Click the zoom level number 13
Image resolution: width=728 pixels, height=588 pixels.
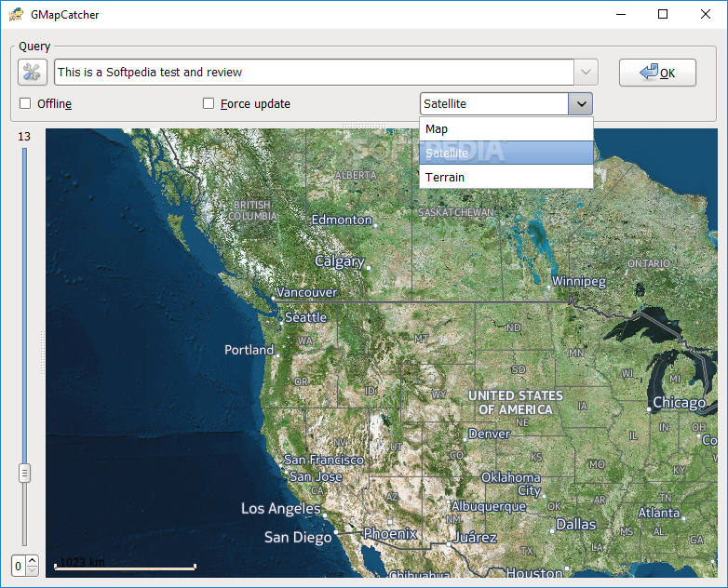click(24, 137)
